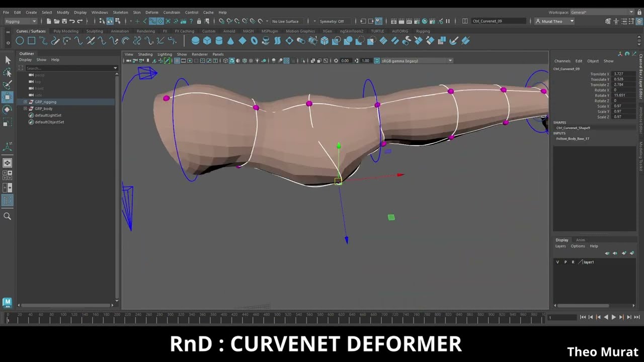Click the Translate X value field
This screenshot has width=644, height=362.
(624, 74)
